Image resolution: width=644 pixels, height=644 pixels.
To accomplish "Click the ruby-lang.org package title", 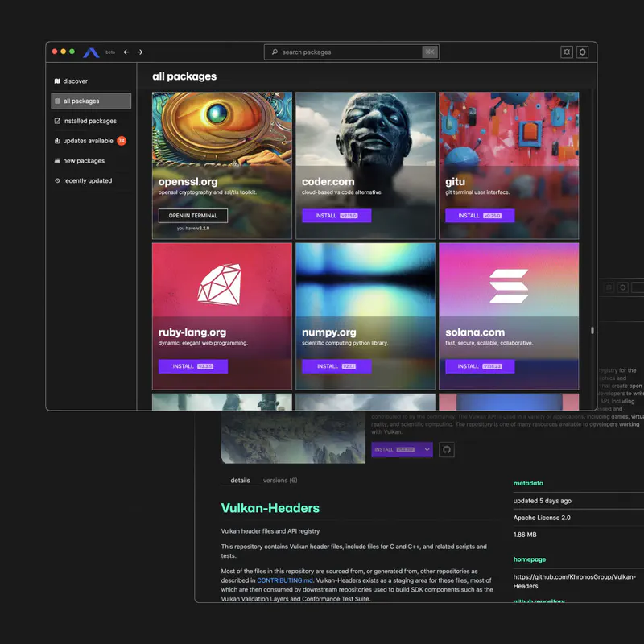I will pos(192,332).
